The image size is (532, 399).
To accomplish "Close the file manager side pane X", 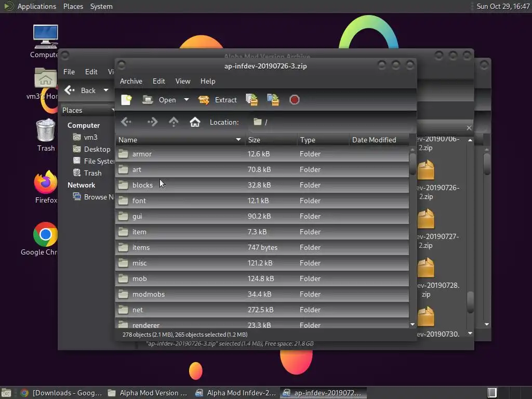I will point(469,128).
